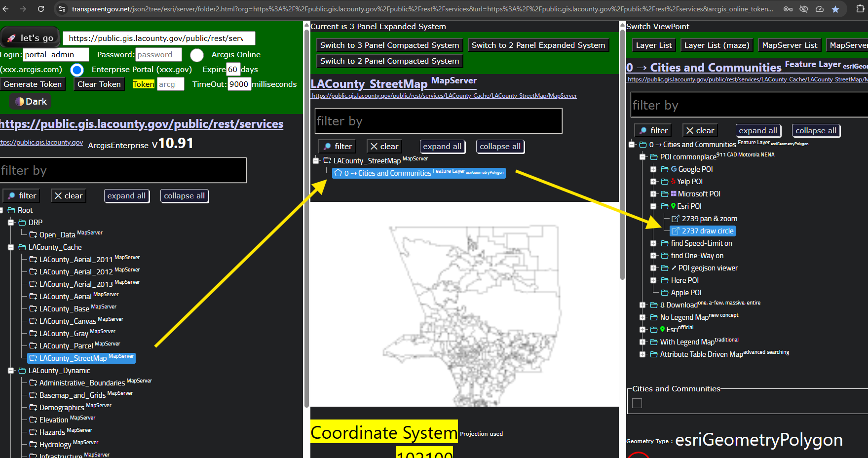Viewport: 868px width, 458px height.
Task: Reload the page with refresh icon
Action: (41, 9)
